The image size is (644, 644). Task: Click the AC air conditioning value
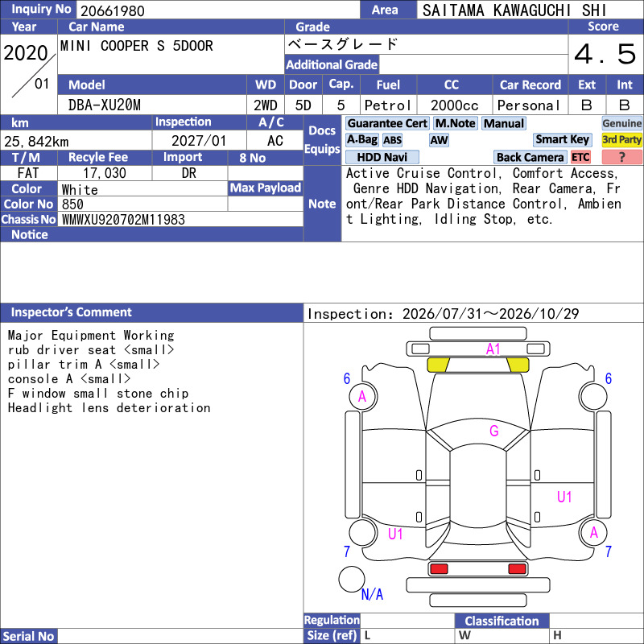pyautogui.click(x=275, y=141)
